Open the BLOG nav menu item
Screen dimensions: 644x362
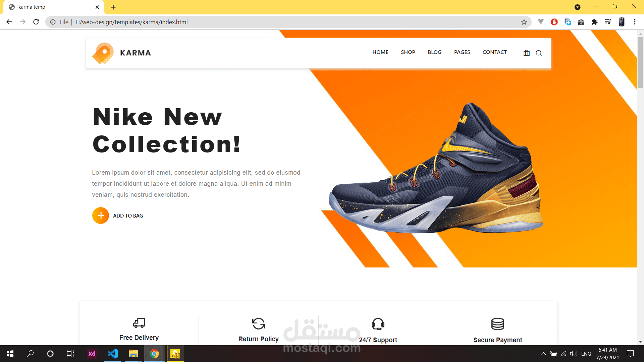coord(434,52)
